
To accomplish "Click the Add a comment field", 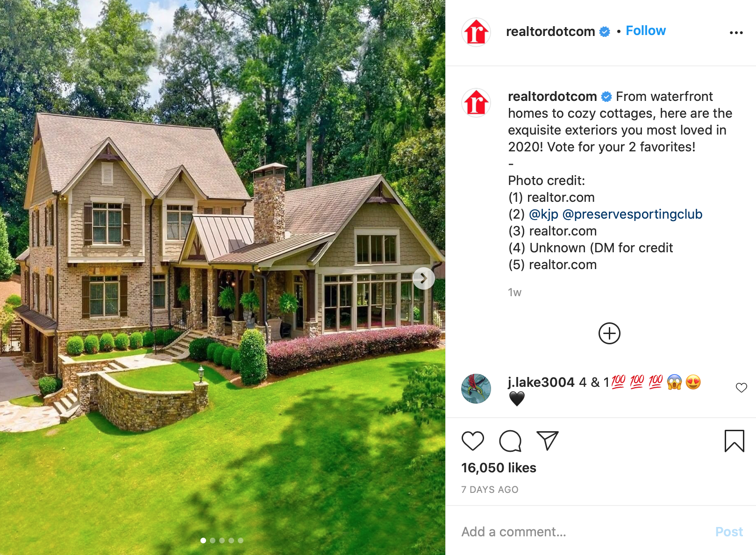I will pos(583,532).
